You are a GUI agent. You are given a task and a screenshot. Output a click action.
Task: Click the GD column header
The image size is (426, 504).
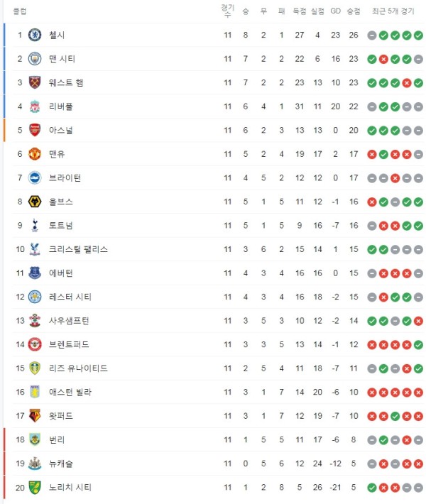335,11
